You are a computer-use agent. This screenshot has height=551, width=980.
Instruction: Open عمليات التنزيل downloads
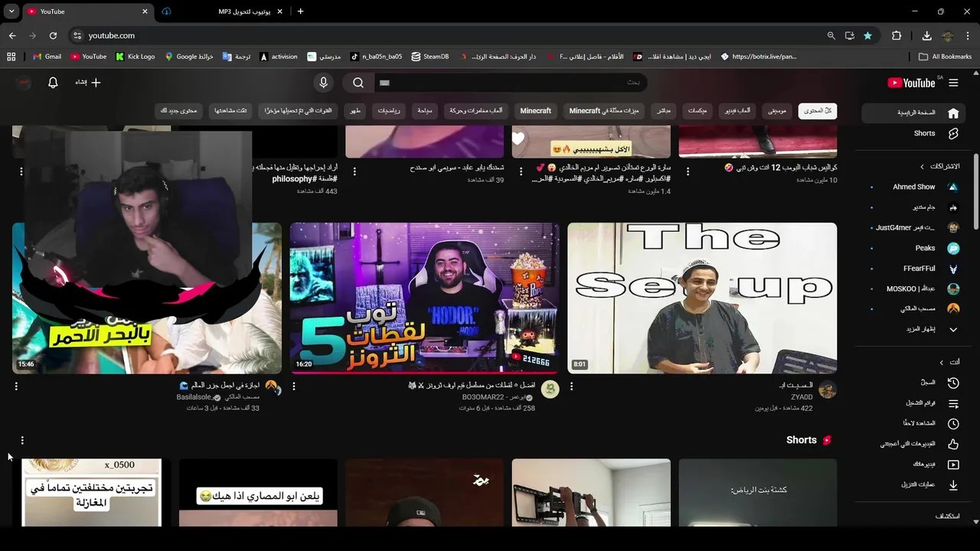[915, 484]
